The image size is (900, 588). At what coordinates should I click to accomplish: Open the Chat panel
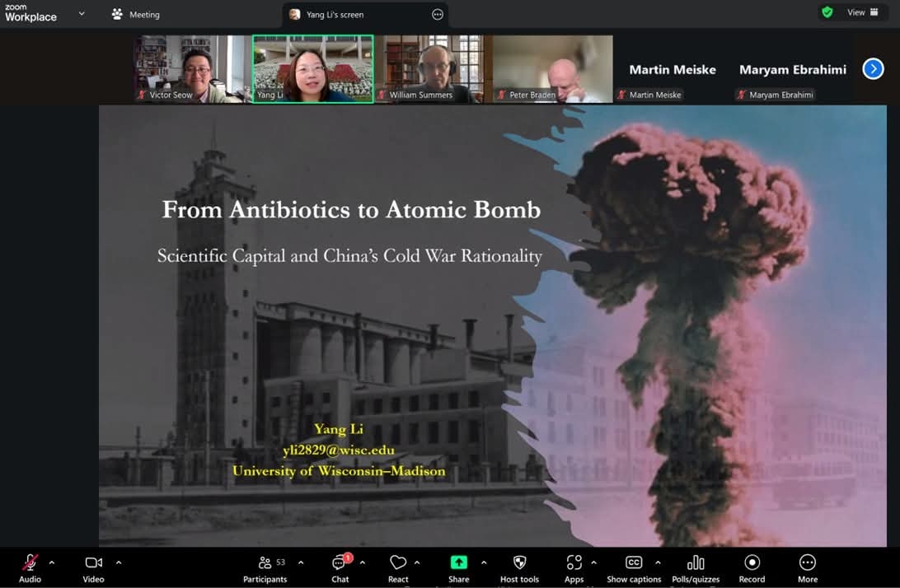[340, 568]
